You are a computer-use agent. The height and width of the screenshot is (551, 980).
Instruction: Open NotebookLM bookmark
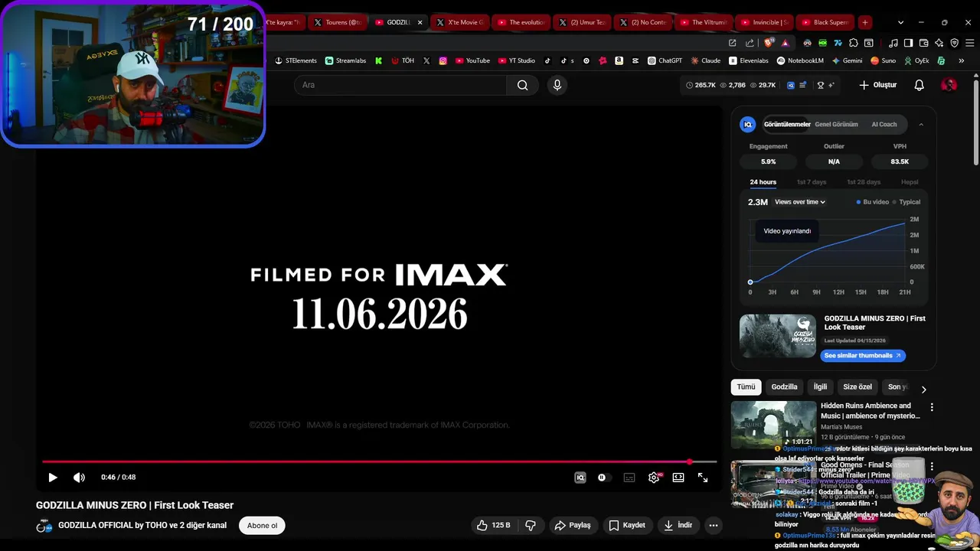point(800,60)
